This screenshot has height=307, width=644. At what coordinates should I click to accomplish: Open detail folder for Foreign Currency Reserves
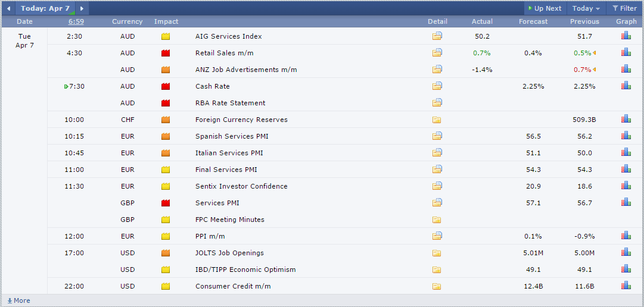point(437,120)
